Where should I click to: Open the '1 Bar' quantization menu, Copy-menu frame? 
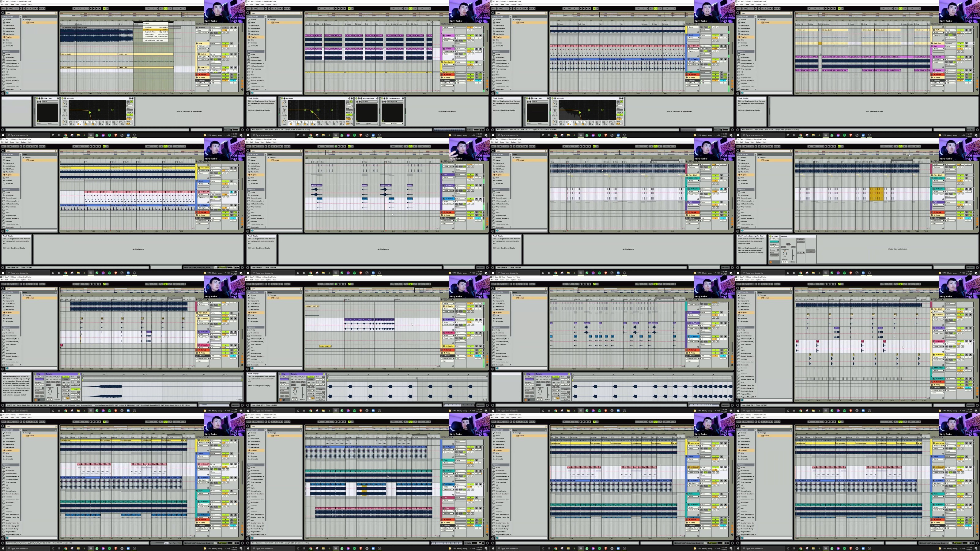(x=42, y=9)
